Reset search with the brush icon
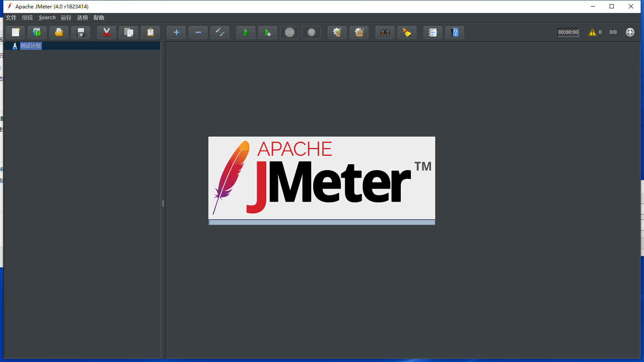The image size is (644, 362). click(407, 32)
